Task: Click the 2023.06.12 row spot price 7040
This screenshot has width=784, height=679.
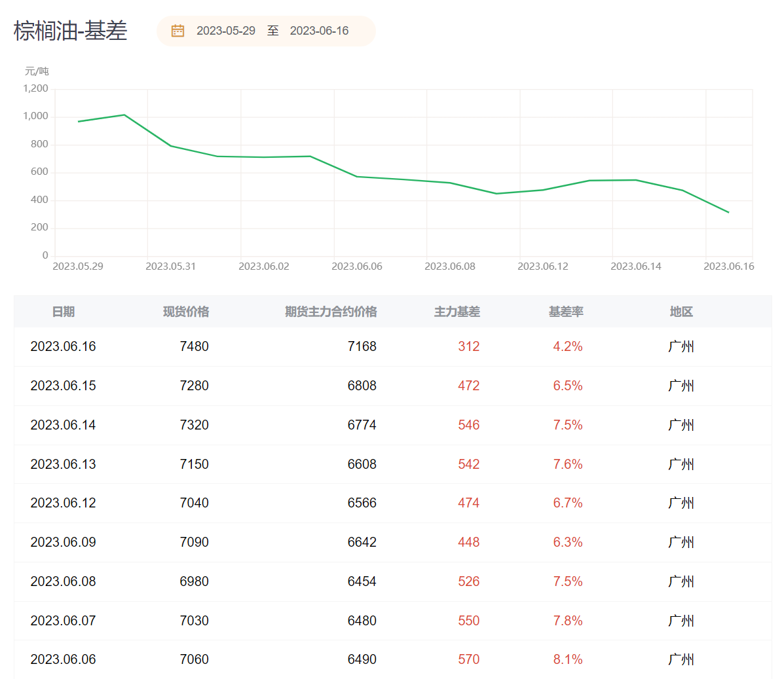Action: pos(194,503)
